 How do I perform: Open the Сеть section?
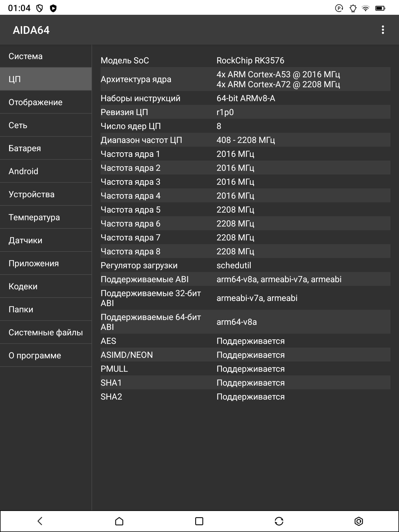click(46, 125)
